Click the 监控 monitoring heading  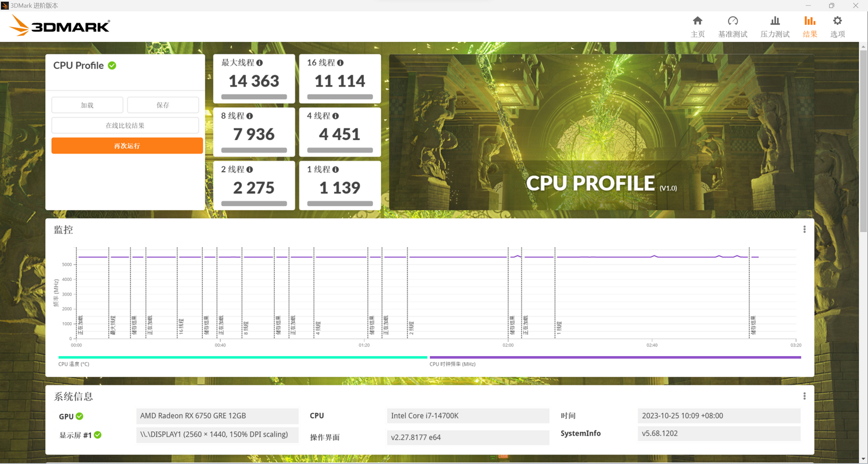pos(63,229)
